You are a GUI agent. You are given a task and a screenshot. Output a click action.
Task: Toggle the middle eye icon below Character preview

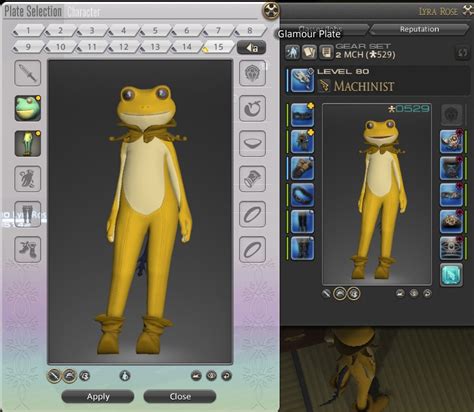[414, 293]
